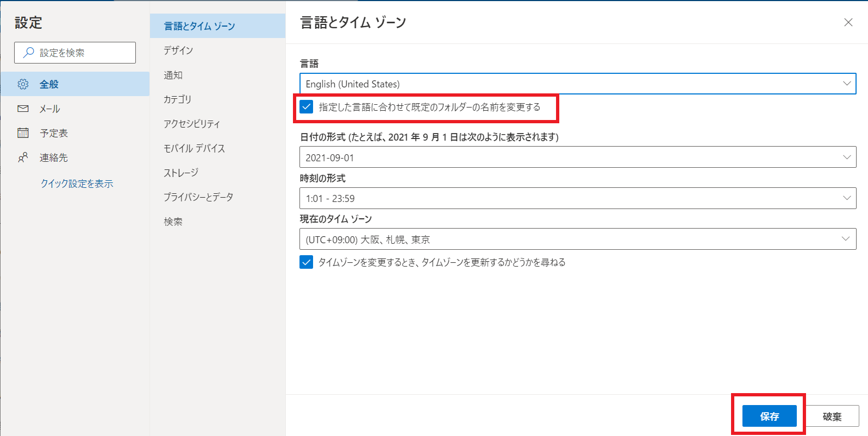This screenshot has width=868, height=436.
Task: Click the gear icon next to 全般
Action: (x=23, y=84)
